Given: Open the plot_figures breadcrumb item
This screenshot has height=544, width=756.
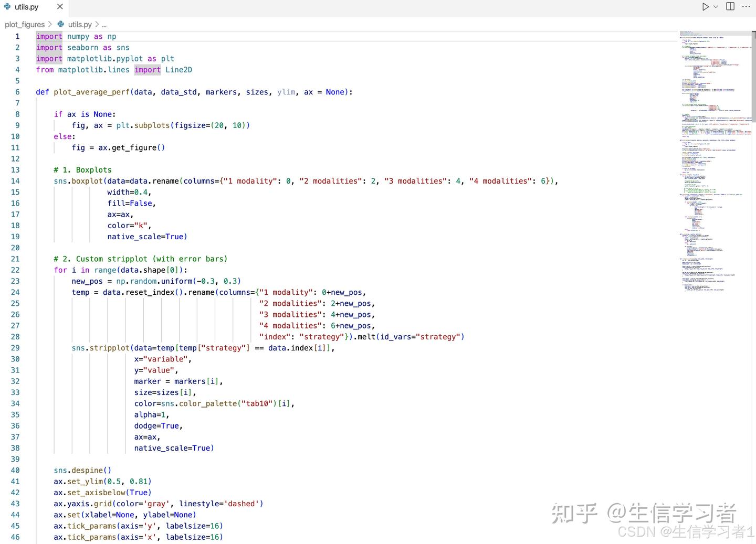Looking at the screenshot, I should coord(25,24).
